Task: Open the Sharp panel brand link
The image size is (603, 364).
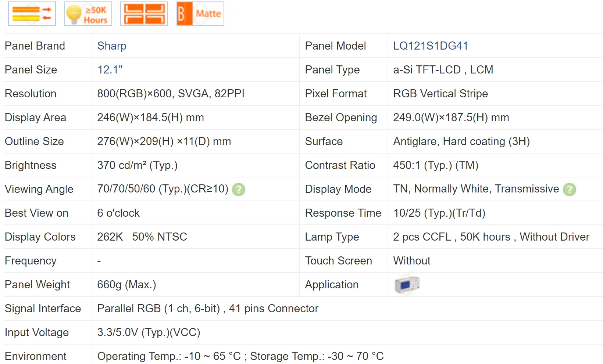Action: 112,46
